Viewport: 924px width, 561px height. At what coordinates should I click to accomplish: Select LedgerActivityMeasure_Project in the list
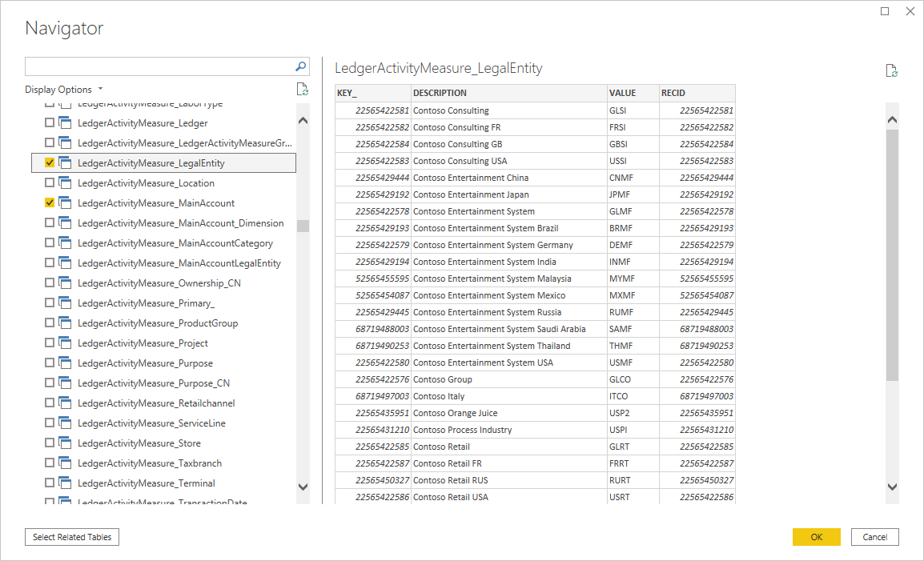point(143,343)
